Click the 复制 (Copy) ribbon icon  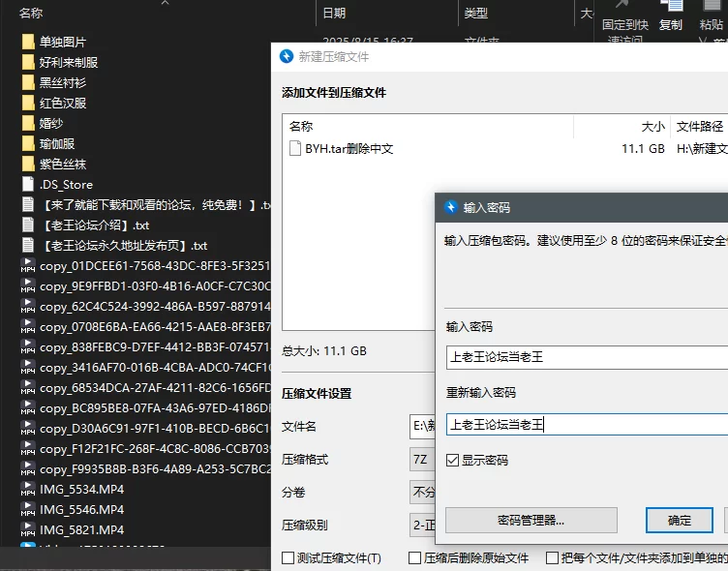tap(670, 8)
